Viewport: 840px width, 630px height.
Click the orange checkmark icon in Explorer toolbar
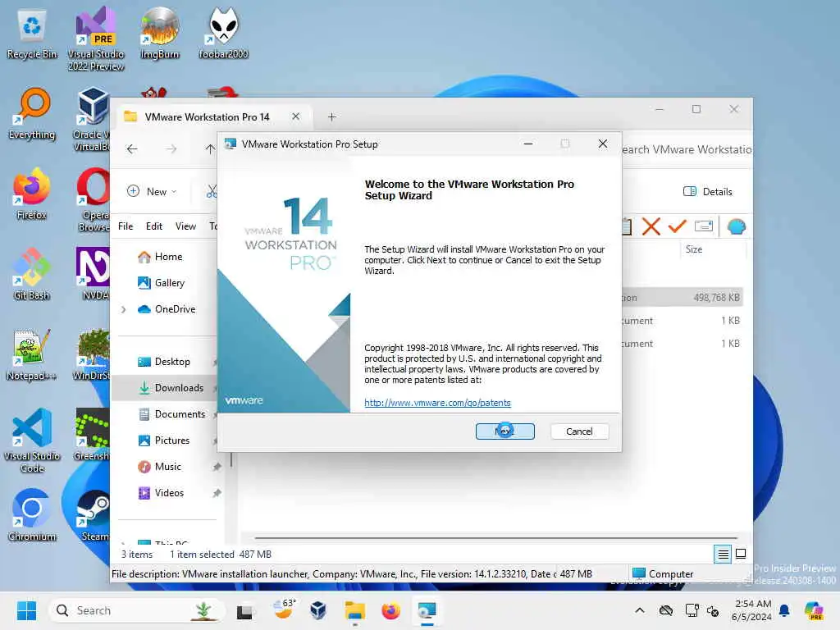click(x=677, y=226)
